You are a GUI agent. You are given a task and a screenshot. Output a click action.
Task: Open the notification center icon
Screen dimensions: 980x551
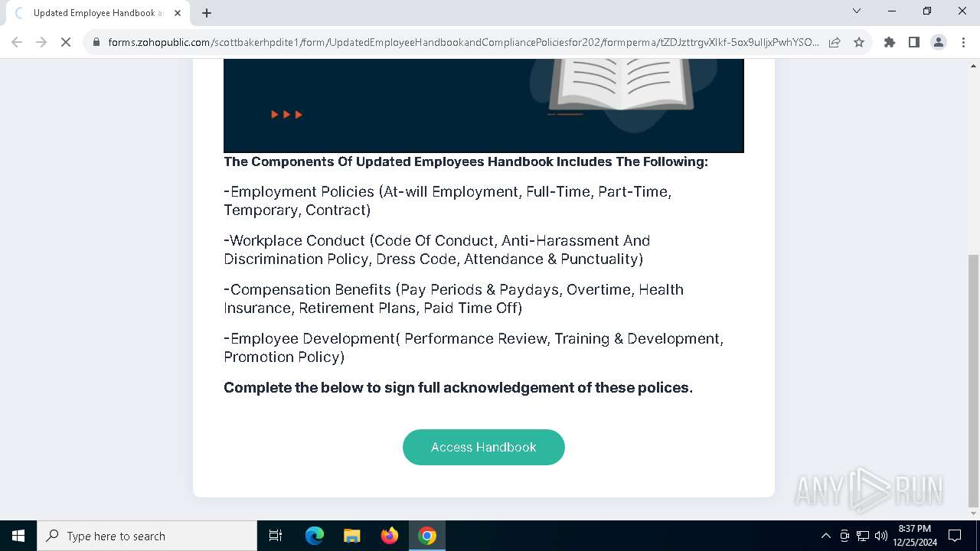point(955,536)
